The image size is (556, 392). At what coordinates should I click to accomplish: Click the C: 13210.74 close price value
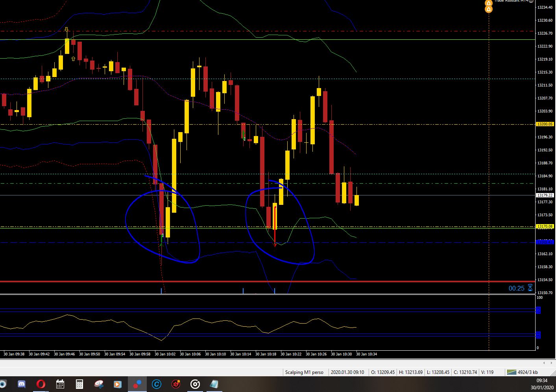pos(465,372)
